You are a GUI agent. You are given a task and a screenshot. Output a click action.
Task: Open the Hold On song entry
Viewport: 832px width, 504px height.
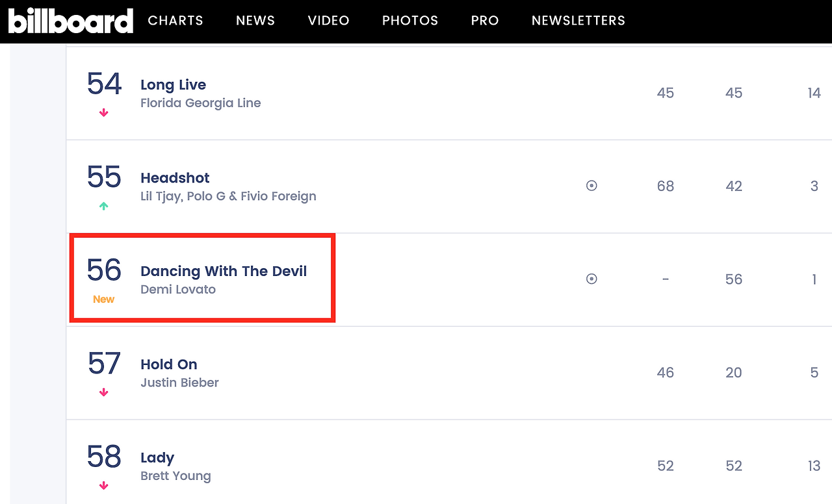pyautogui.click(x=169, y=364)
